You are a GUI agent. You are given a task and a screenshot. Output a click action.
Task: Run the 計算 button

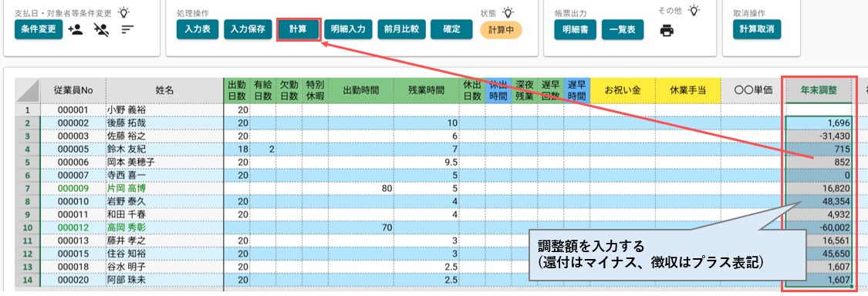(x=298, y=30)
